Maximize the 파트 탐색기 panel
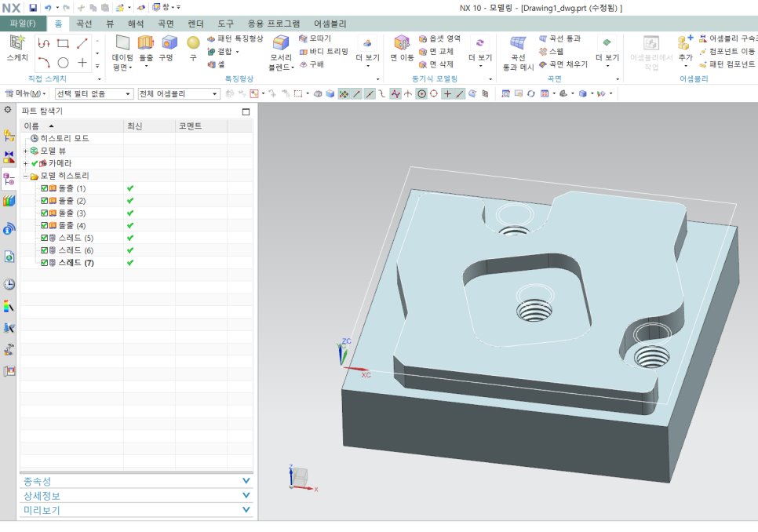The image size is (758, 532). (246, 111)
